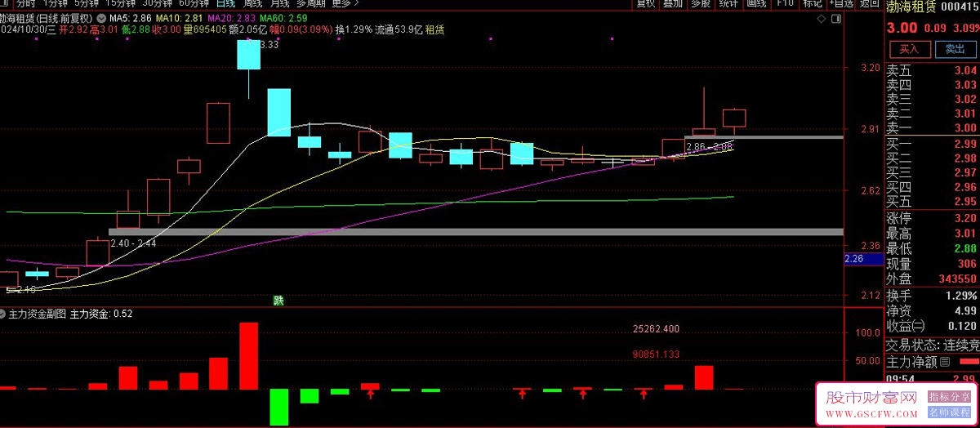The height and width of the screenshot is (428, 980).
Task: Open the 60分钟 period chart
Action: click(x=194, y=3)
